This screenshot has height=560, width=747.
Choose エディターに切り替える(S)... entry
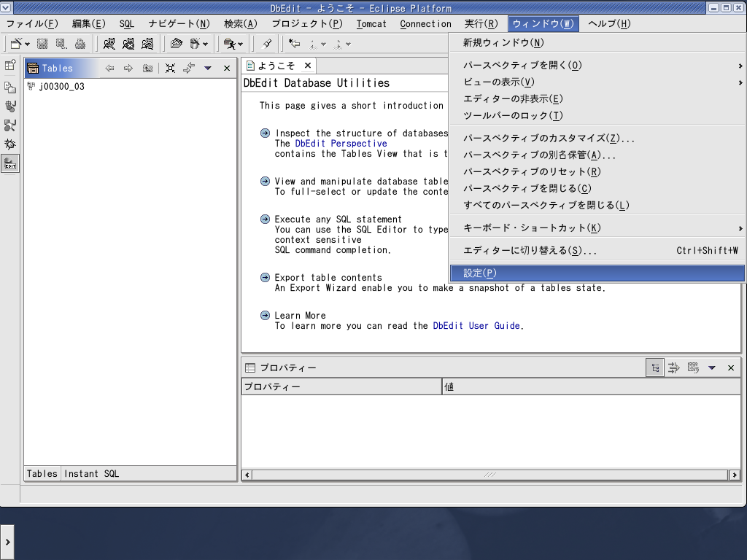[597, 250]
